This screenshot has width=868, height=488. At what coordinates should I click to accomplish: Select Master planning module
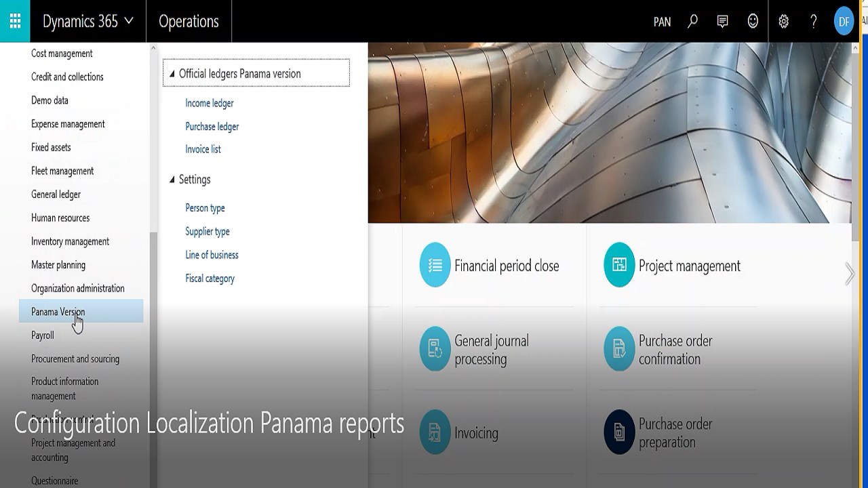pos(58,265)
